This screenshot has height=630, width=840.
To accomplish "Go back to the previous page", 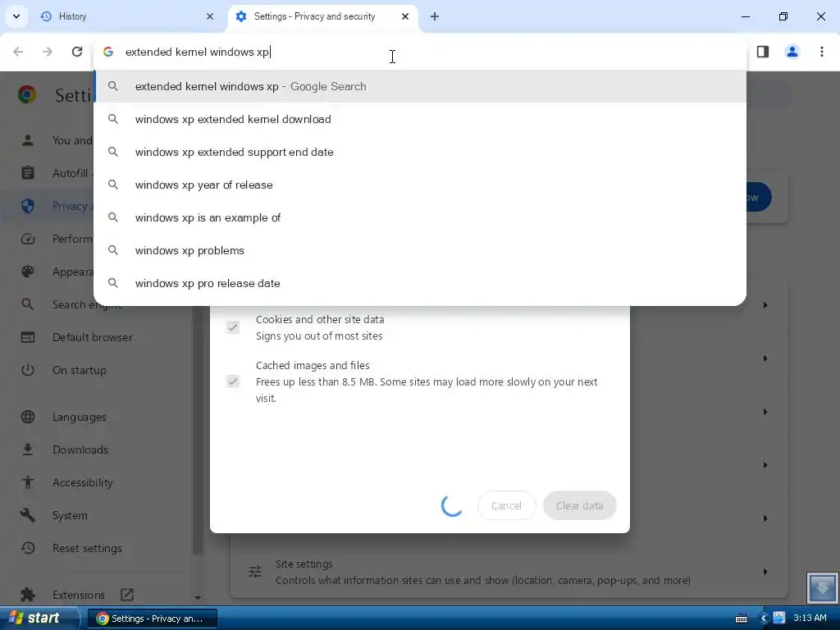I will pyautogui.click(x=18, y=52).
